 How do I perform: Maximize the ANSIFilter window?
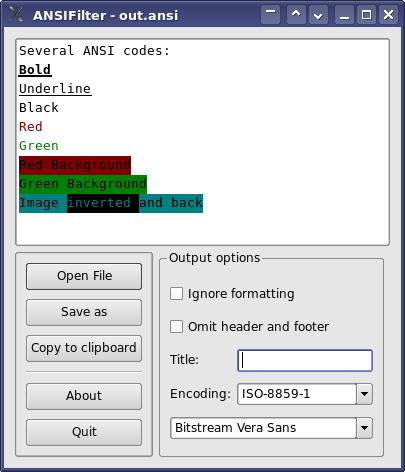(x=366, y=15)
